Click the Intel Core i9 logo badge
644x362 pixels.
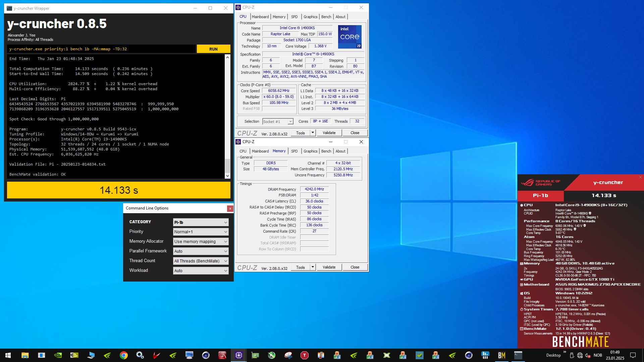tap(350, 37)
